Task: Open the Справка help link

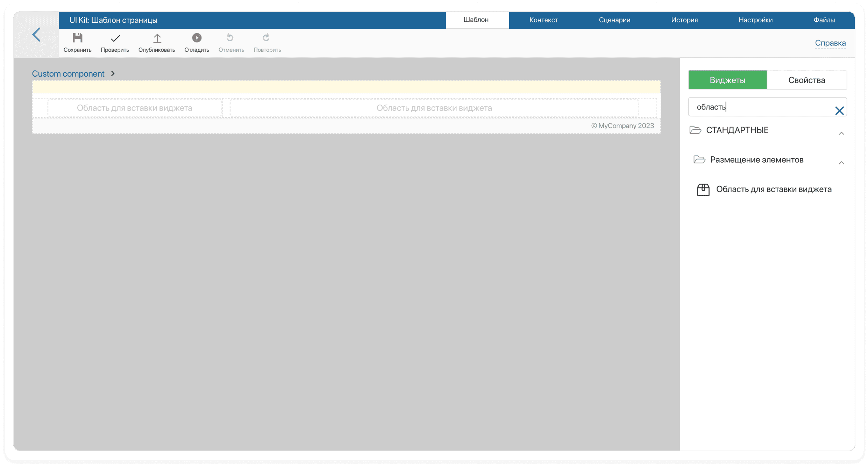Action: [x=830, y=43]
